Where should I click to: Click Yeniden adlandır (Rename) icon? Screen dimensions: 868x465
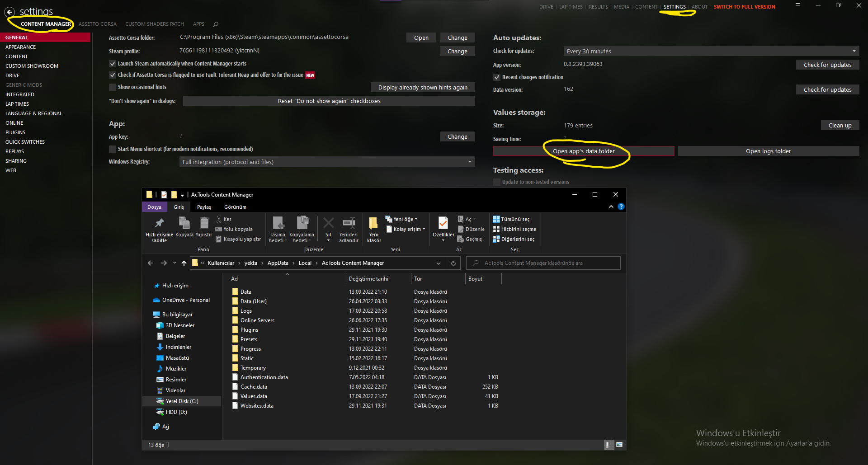349,230
